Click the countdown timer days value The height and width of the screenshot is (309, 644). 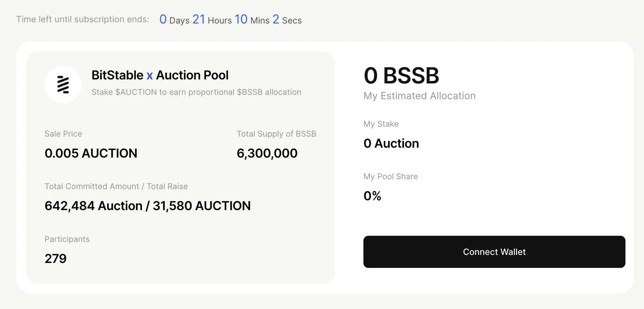163,19
